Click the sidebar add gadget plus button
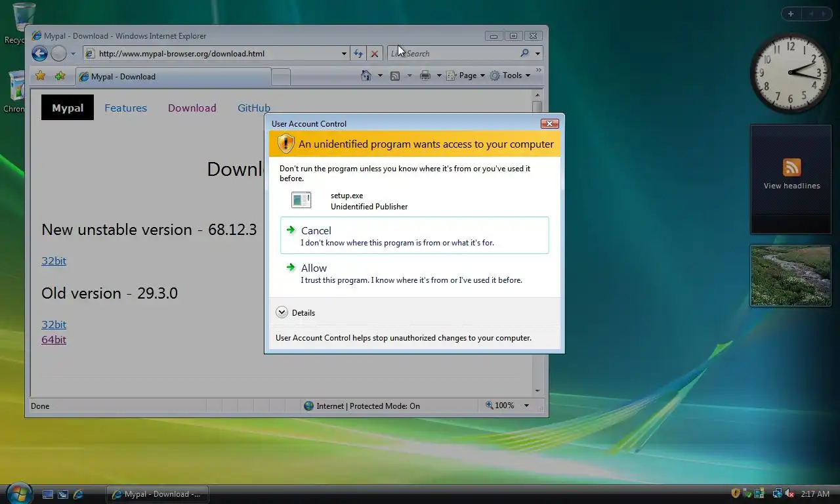The image size is (840, 504). pos(791,14)
